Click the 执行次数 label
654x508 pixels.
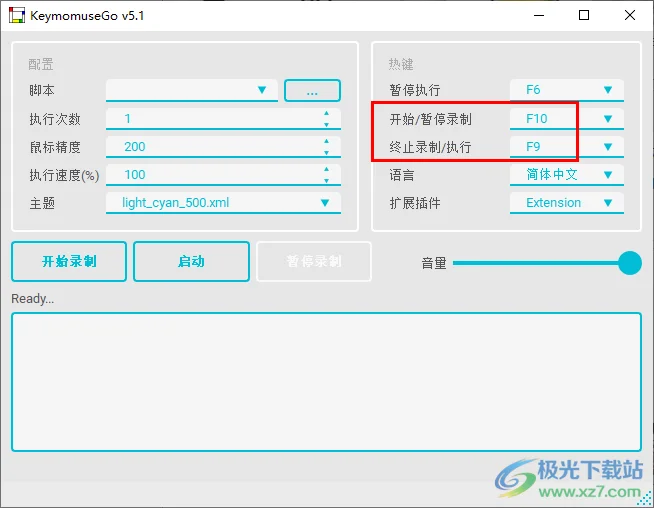[x=55, y=119]
